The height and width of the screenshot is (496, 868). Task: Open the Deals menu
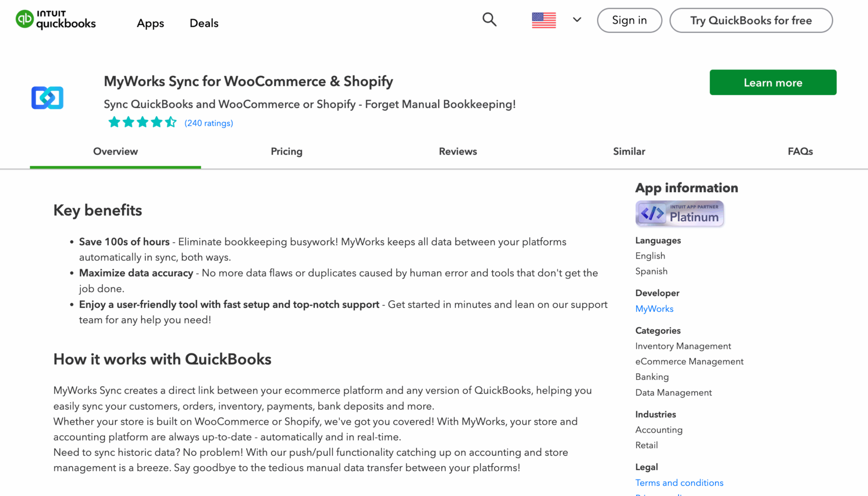coord(204,23)
